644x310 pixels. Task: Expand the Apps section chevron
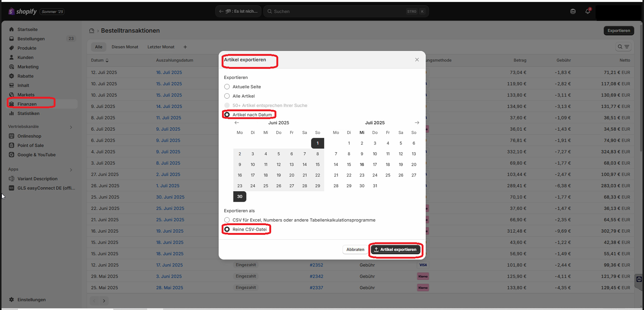pos(71,170)
